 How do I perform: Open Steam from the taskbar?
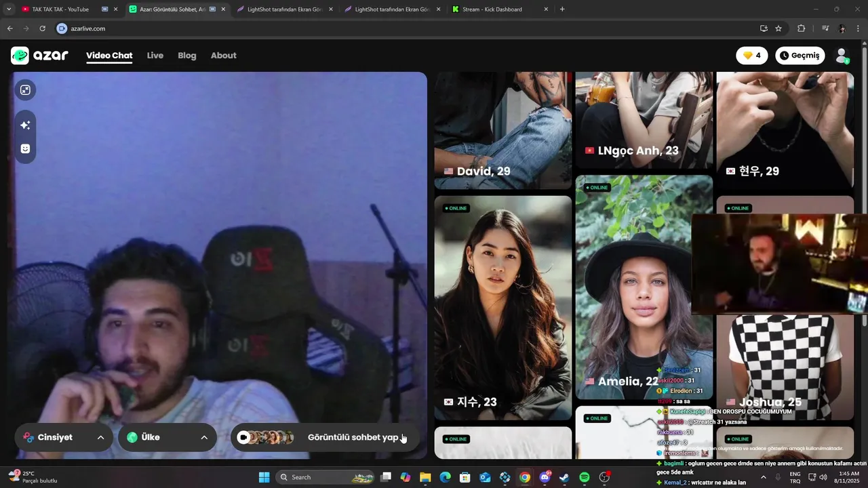[x=564, y=477]
